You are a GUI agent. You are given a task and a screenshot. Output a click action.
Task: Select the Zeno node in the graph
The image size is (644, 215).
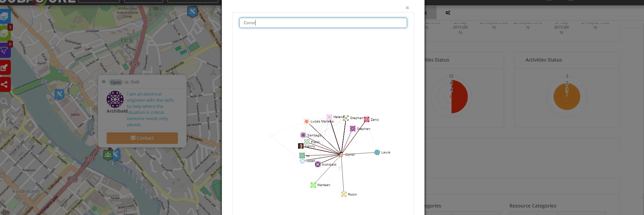[x=367, y=120]
